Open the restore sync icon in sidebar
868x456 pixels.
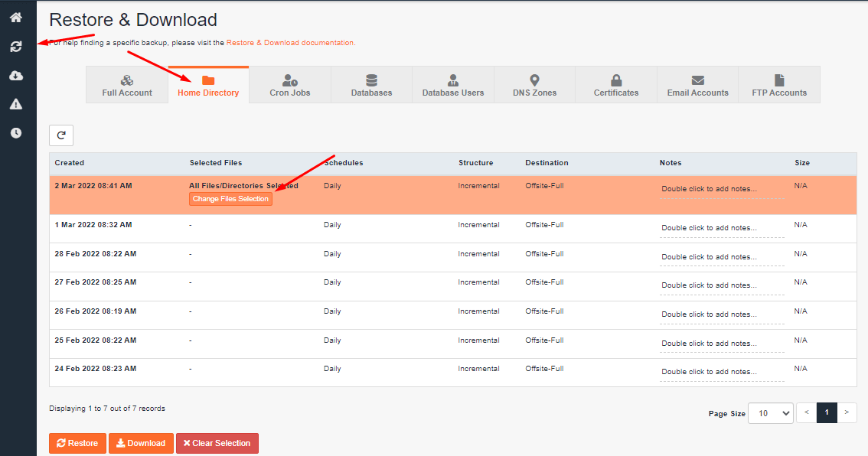pyautogui.click(x=16, y=47)
